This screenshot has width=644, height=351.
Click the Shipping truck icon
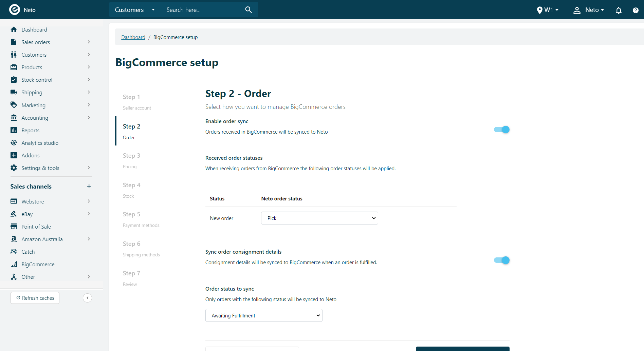[14, 92]
